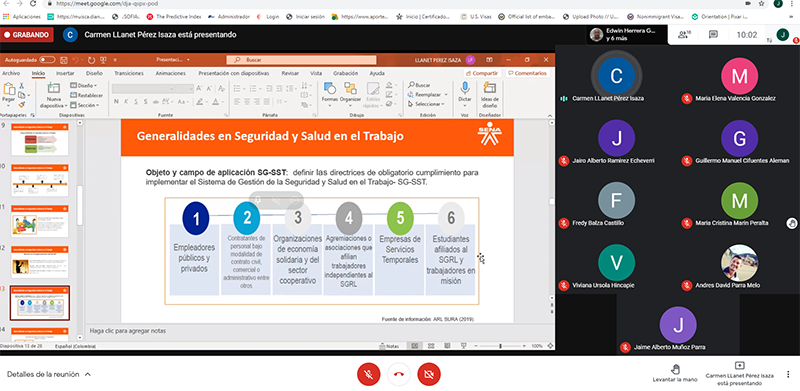Click Carmen LLanet presenting status button
800x391 pixels.
(x=739, y=374)
